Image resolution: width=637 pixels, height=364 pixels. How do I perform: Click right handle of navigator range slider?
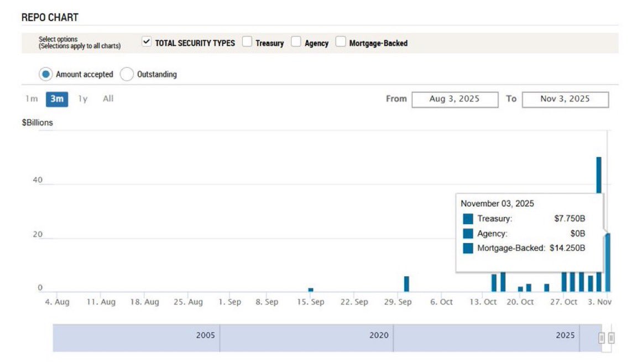click(x=611, y=337)
